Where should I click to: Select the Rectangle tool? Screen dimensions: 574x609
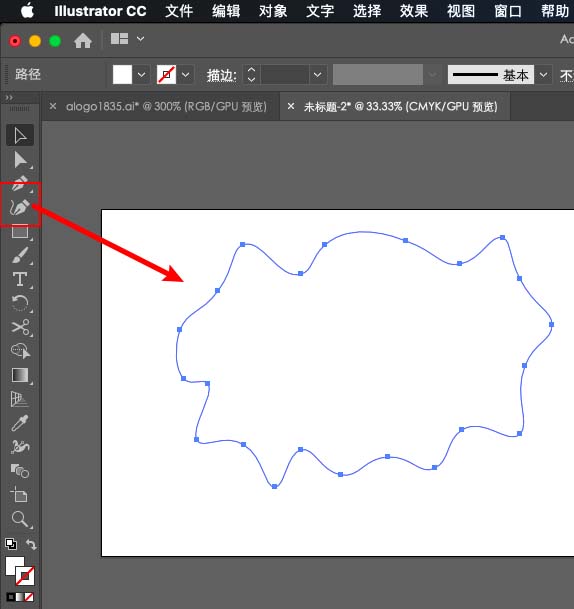coord(20,232)
